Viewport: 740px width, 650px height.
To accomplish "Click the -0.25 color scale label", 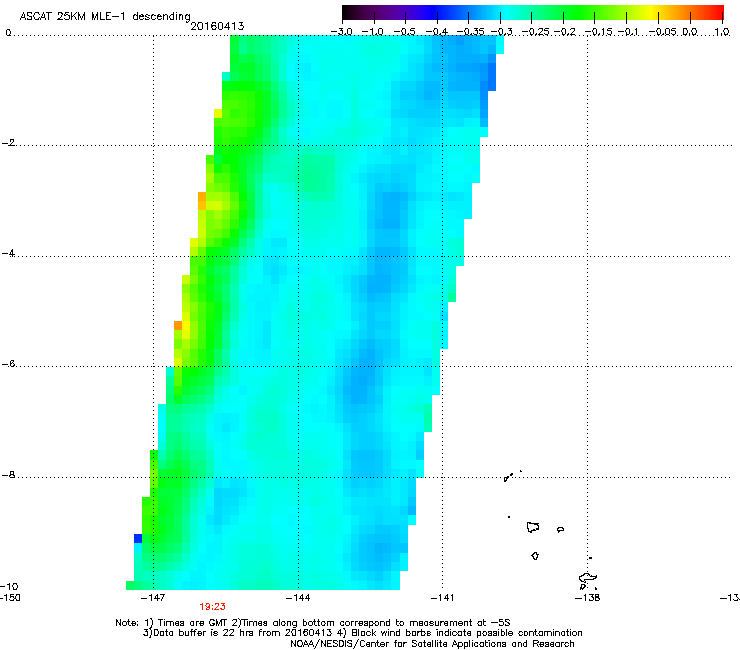I will pos(535,32).
